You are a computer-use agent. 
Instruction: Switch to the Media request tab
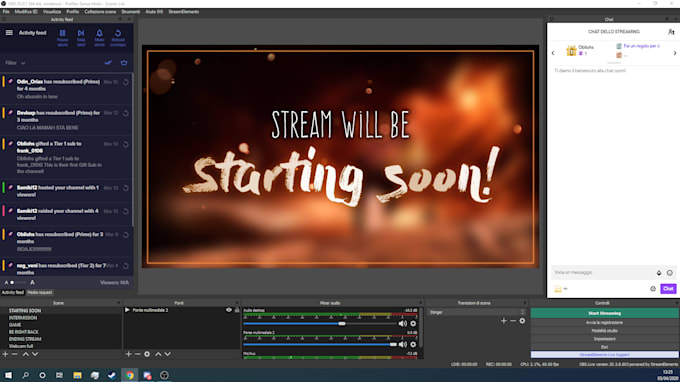tap(40, 293)
